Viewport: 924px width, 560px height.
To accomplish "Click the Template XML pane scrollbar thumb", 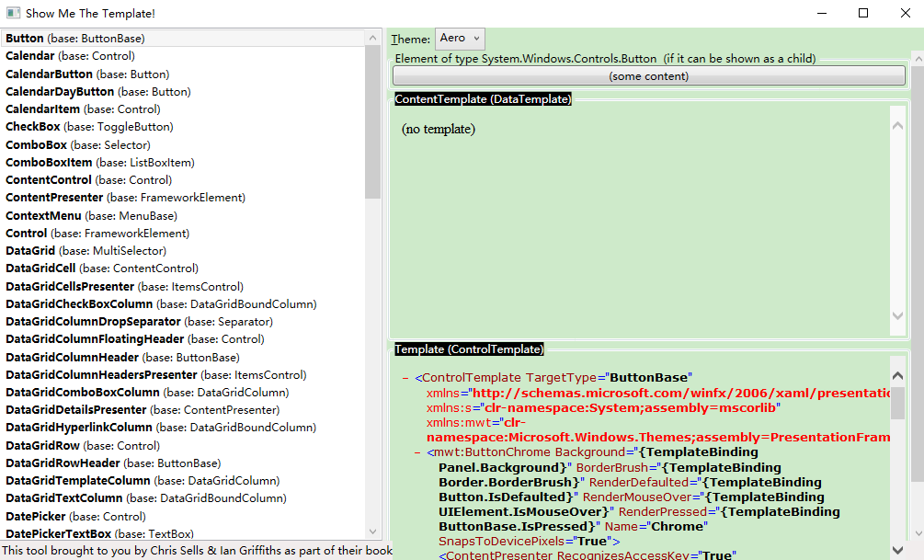I will click(x=897, y=403).
